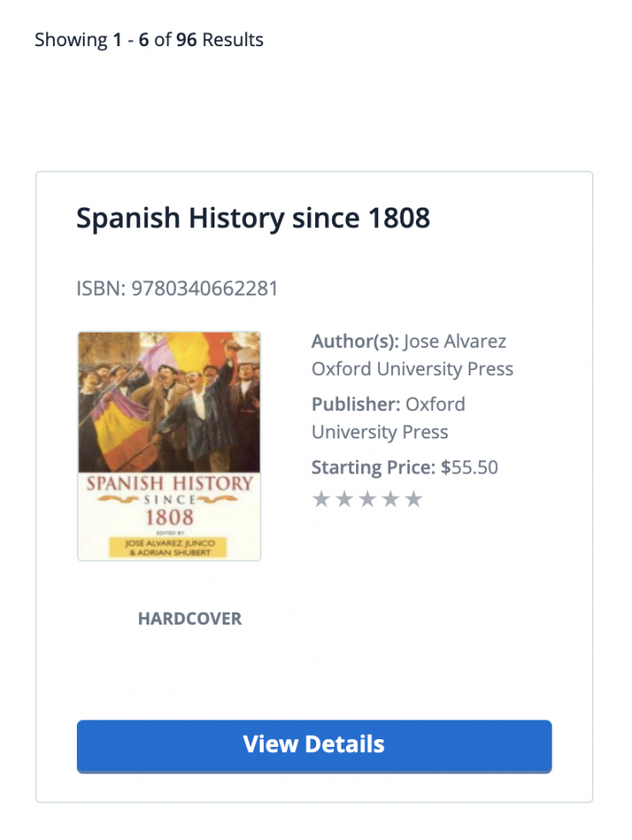The image size is (632, 840).
Task: Click the word Results in the summary line
Action: (233, 39)
